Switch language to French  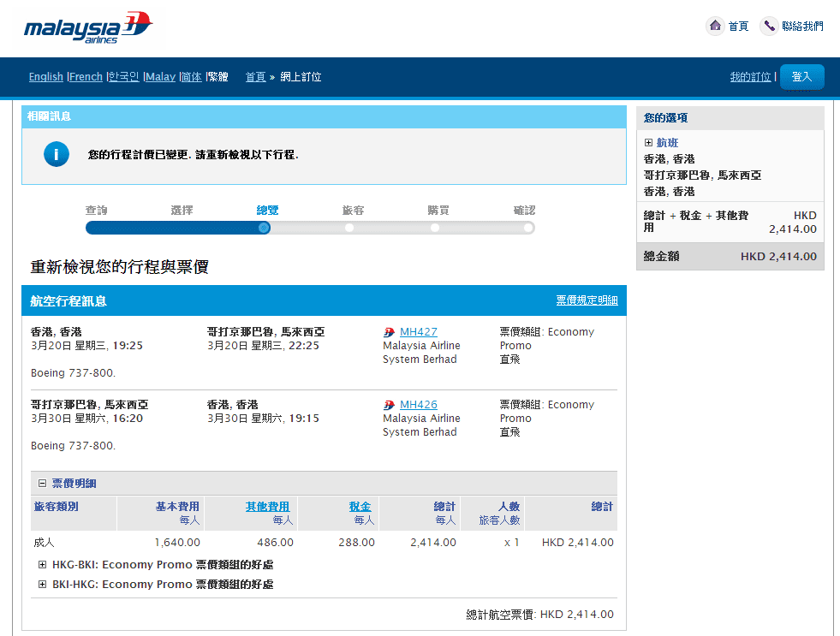pos(86,77)
